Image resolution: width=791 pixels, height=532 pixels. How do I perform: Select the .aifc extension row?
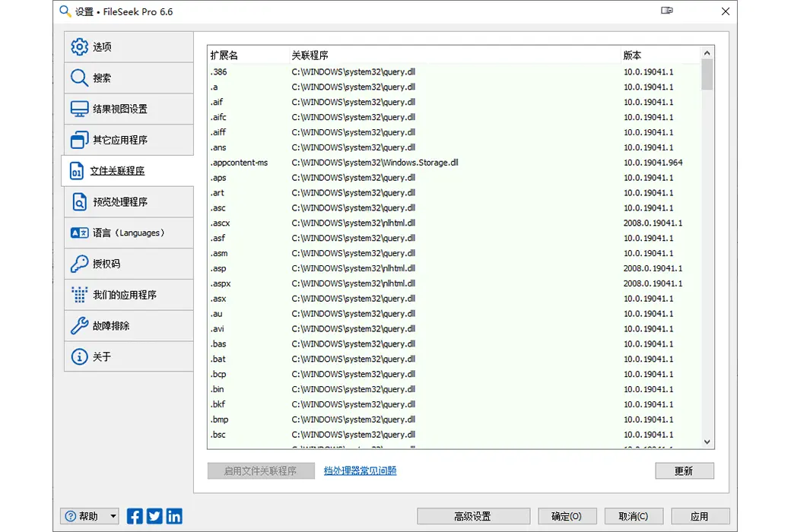[x=454, y=117]
